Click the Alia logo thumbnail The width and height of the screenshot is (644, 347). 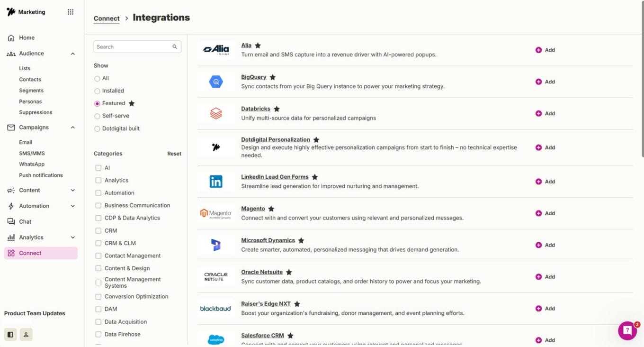point(216,50)
